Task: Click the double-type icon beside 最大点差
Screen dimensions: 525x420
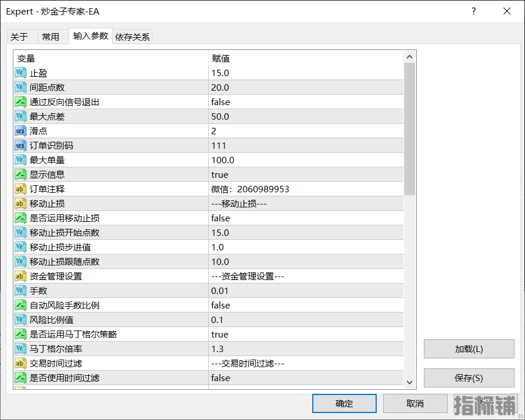Action: pyautogui.click(x=20, y=116)
